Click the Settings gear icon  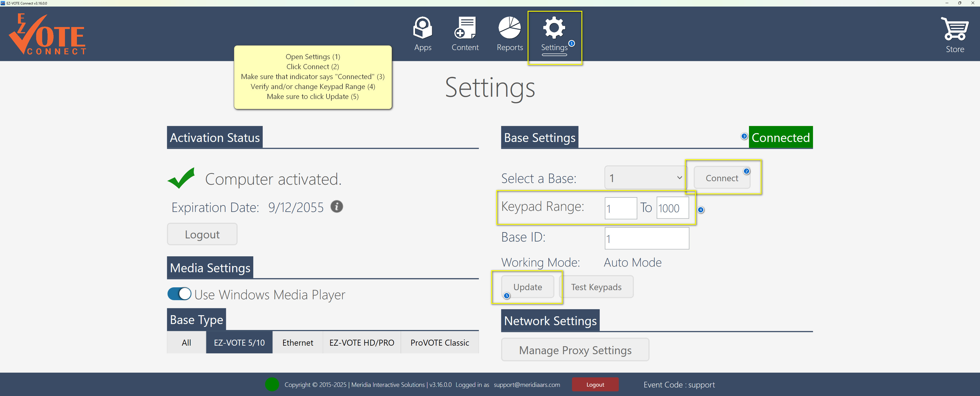[x=554, y=28]
